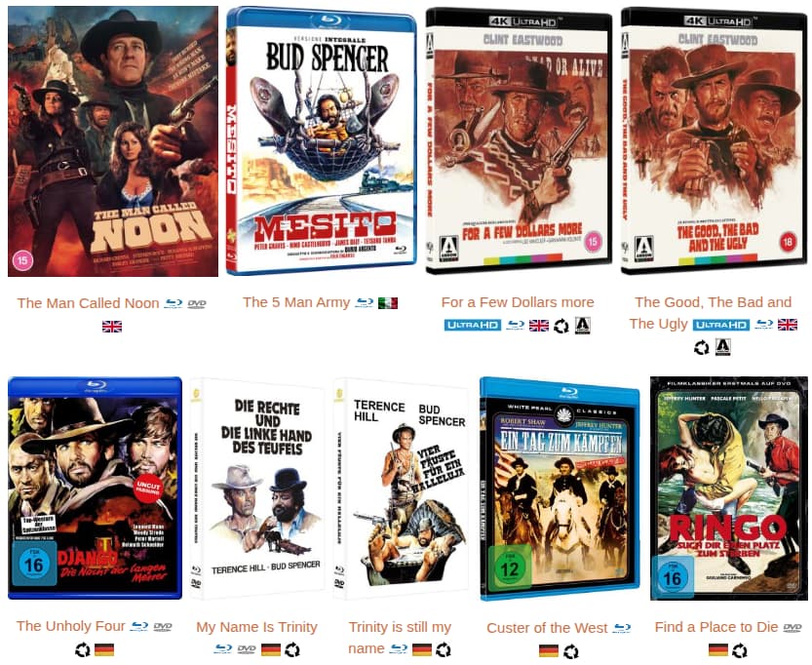This screenshot has height=665, width=812.
Task: Open The Man Called Noon title link
Action: tap(88, 303)
